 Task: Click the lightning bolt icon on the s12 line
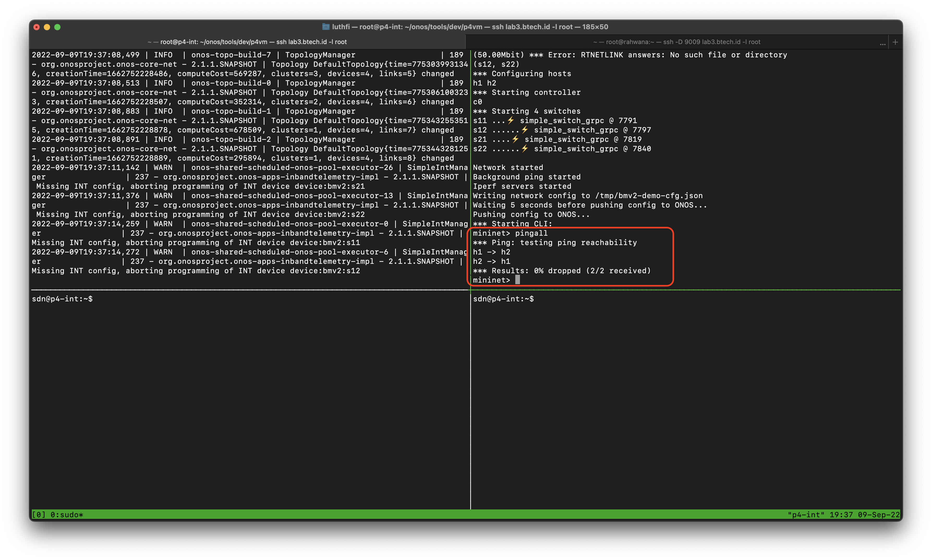click(524, 130)
